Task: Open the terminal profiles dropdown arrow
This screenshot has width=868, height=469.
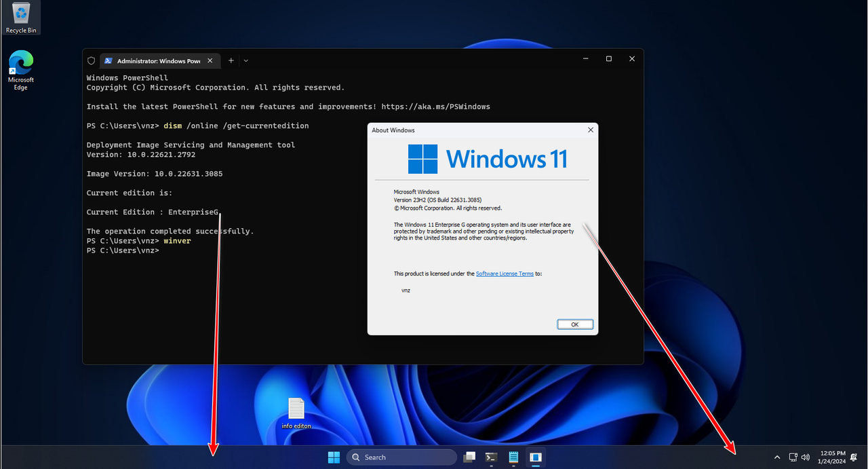Action: (x=246, y=60)
